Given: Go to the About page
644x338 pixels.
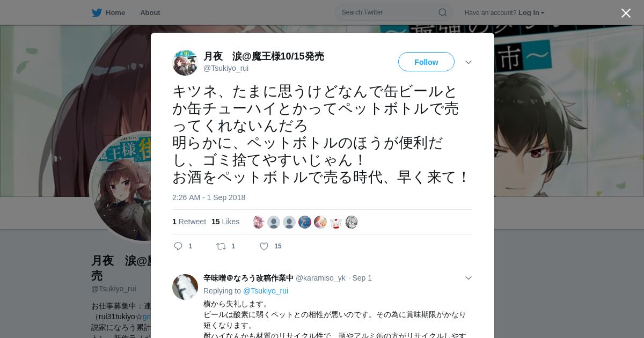Looking at the screenshot, I should click(150, 12).
